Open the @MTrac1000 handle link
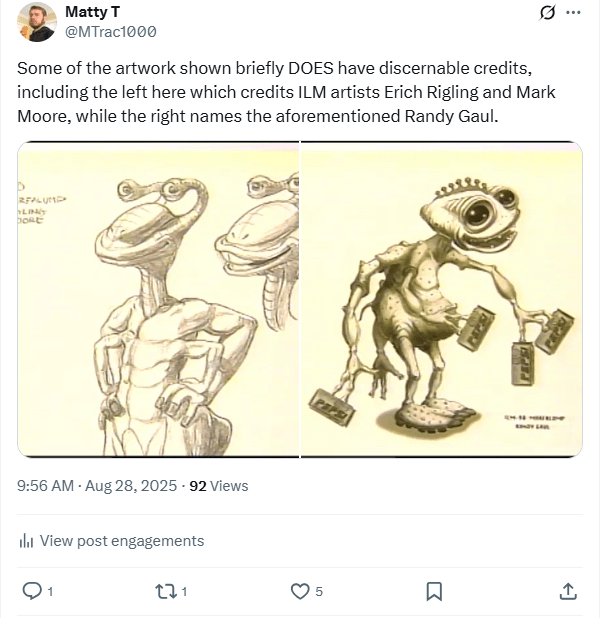602x618 pixels. coord(110,31)
